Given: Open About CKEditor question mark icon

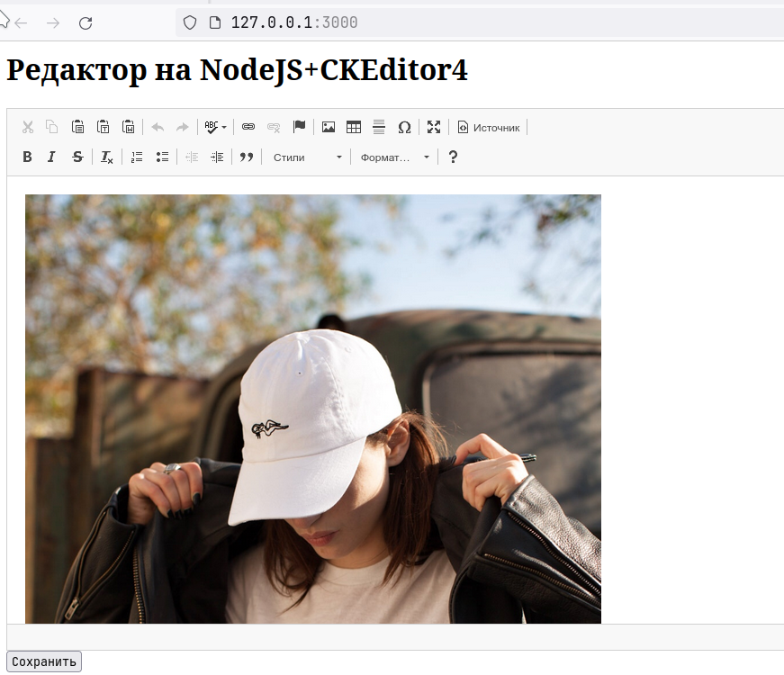Looking at the screenshot, I should [453, 157].
